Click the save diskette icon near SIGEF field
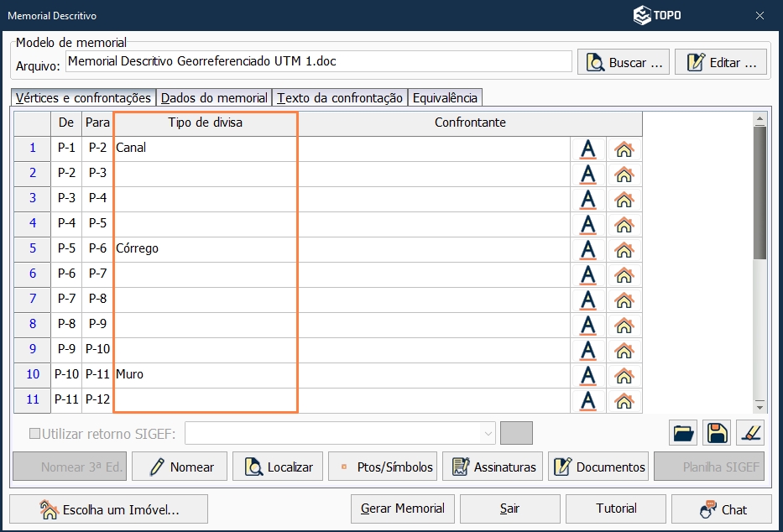The image size is (783, 532). point(715,433)
